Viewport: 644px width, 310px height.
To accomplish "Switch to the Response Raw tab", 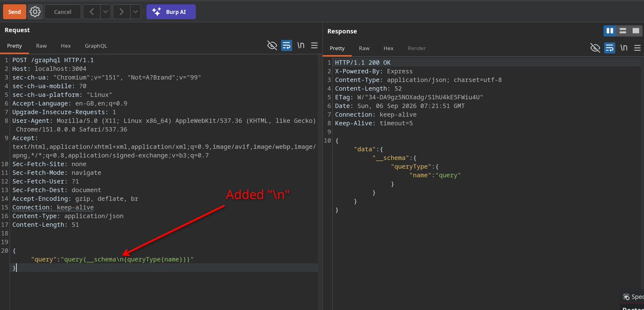I will click(364, 48).
